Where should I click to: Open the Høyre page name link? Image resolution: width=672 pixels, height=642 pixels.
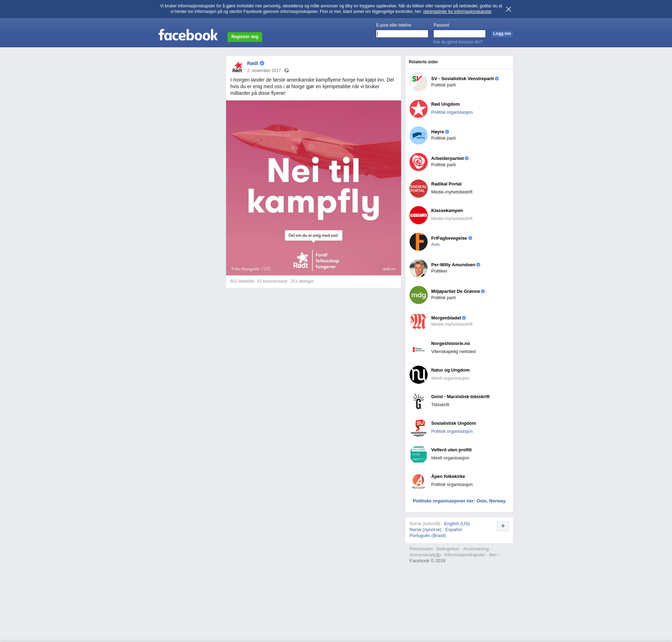coord(437,132)
